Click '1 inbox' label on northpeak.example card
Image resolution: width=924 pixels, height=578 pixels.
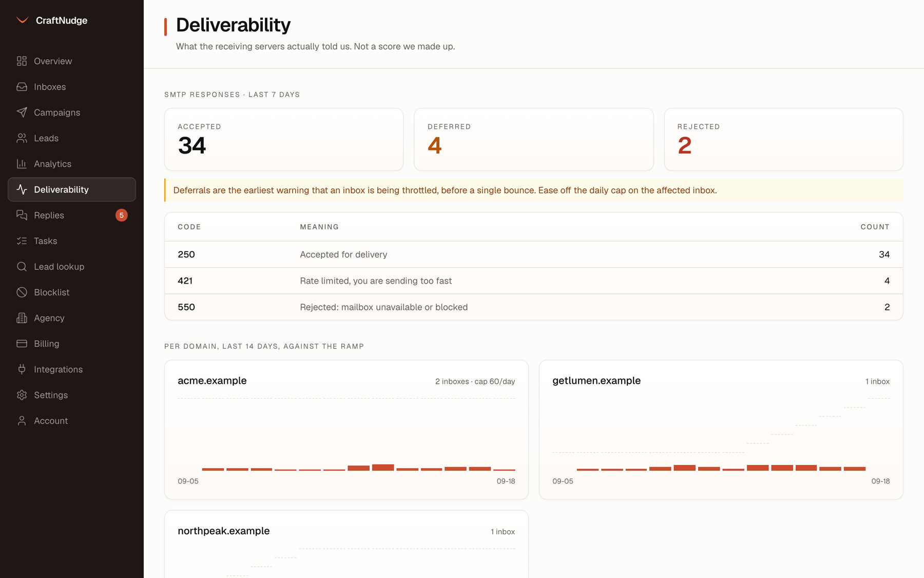(x=503, y=532)
